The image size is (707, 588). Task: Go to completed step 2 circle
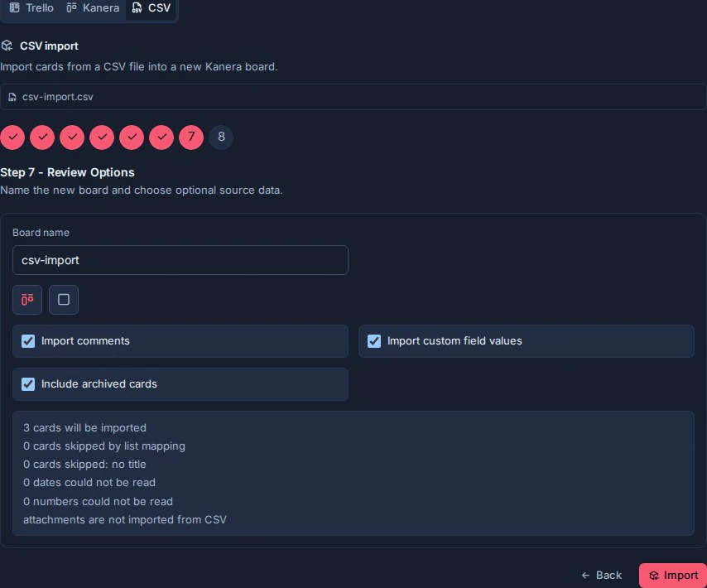(42, 137)
